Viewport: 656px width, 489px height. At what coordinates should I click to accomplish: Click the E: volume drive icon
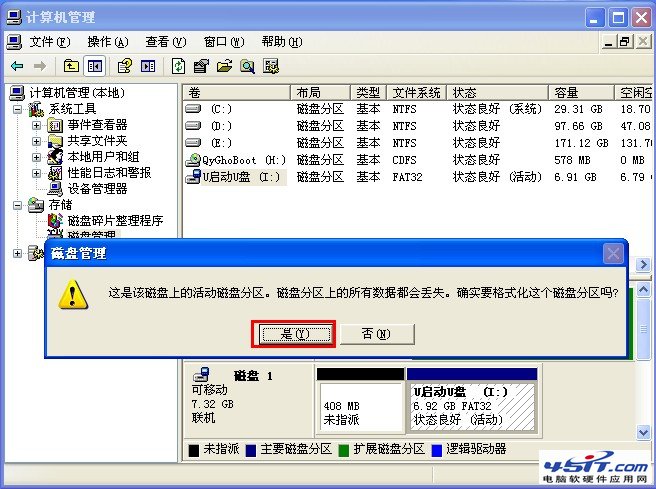pos(193,143)
